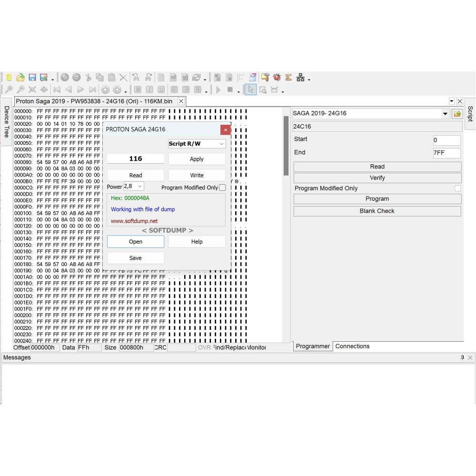This screenshot has height=476, width=476.
Task: Open the Monitor tab
Action: click(x=257, y=347)
